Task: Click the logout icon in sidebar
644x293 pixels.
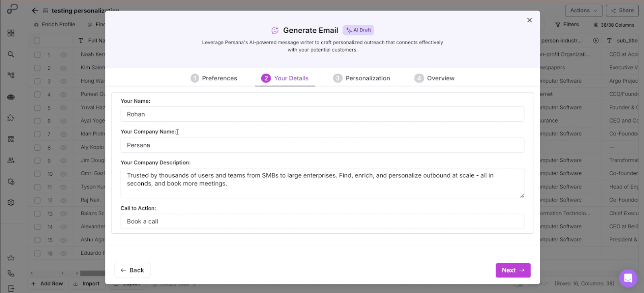Action: [11, 288]
